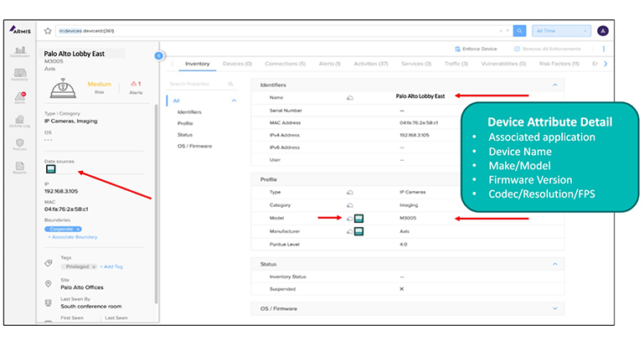644x346 pixels.
Task: Click Remove All Enforcements
Action: (548, 49)
